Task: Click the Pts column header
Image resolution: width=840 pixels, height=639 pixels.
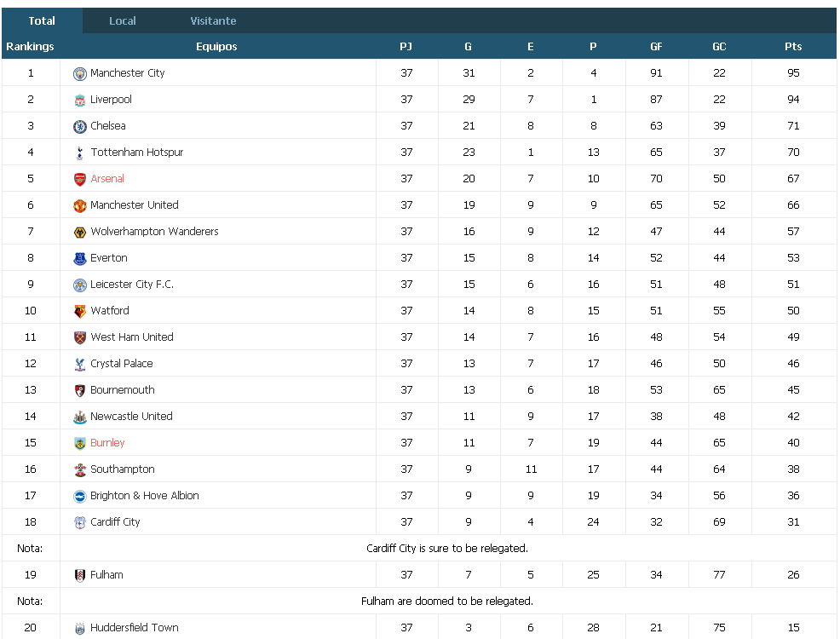Action: [x=793, y=47]
